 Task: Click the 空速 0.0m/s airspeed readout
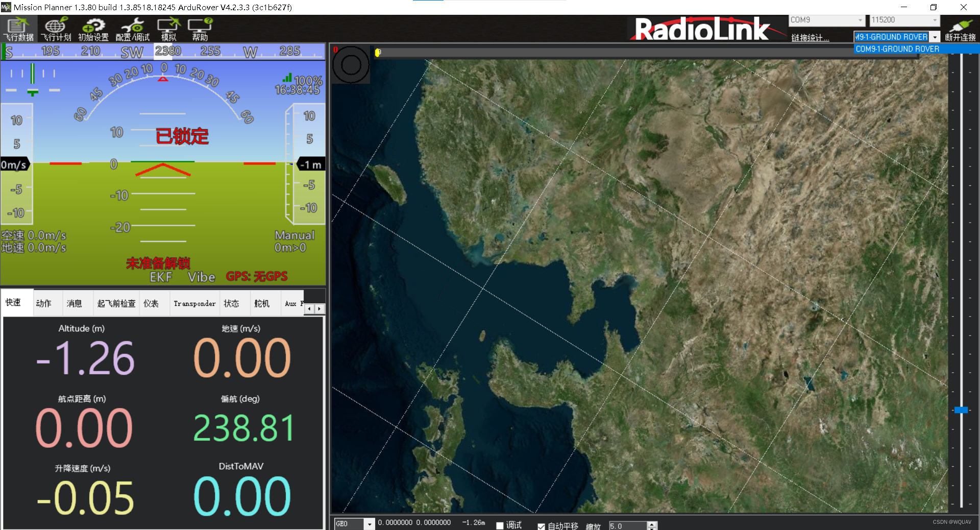coord(34,235)
